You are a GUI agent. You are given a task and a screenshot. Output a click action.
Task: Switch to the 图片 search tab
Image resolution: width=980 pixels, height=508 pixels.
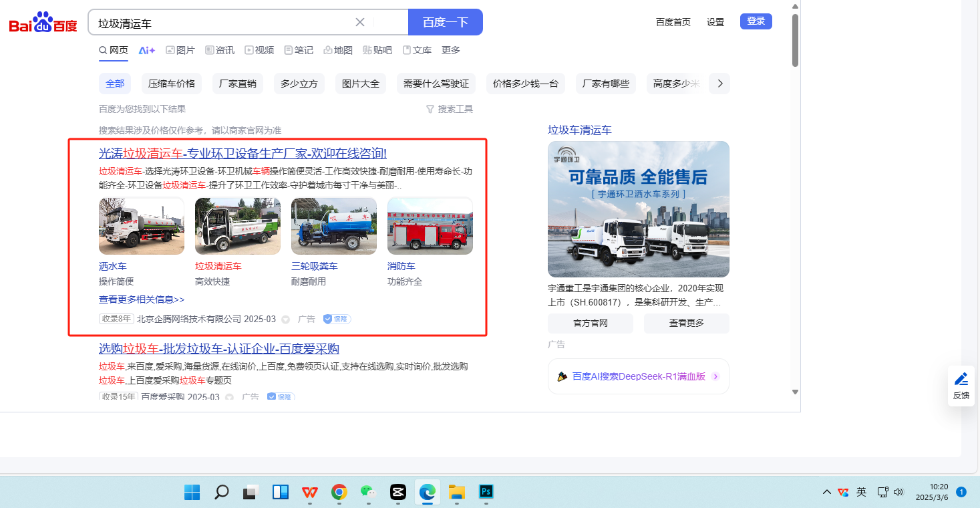coord(180,50)
